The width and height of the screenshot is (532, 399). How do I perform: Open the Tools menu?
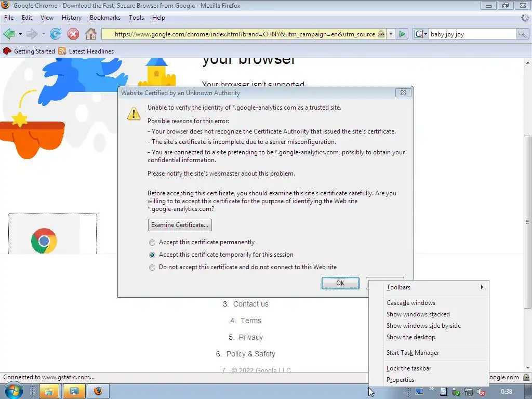click(x=137, y=18)
